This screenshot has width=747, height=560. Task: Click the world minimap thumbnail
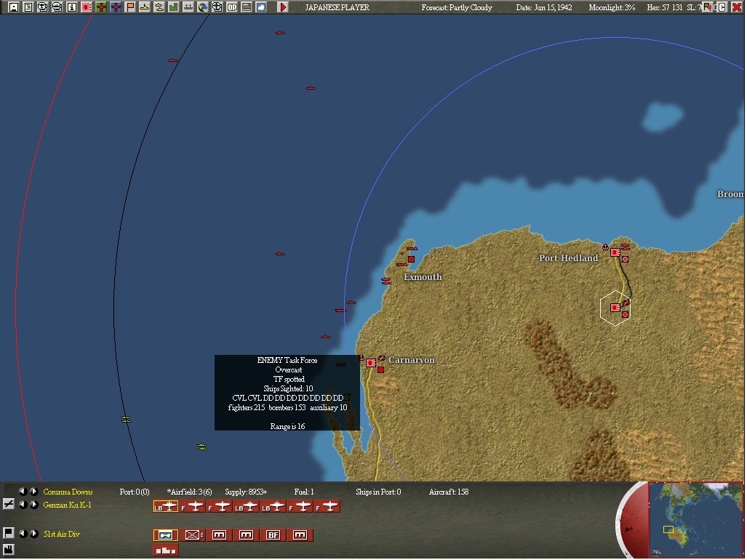pos(695,519)
